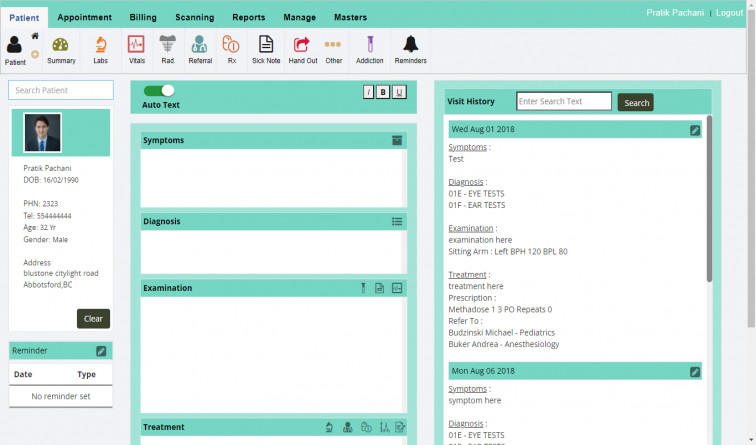Open the Billing tab

pos(143,17)
